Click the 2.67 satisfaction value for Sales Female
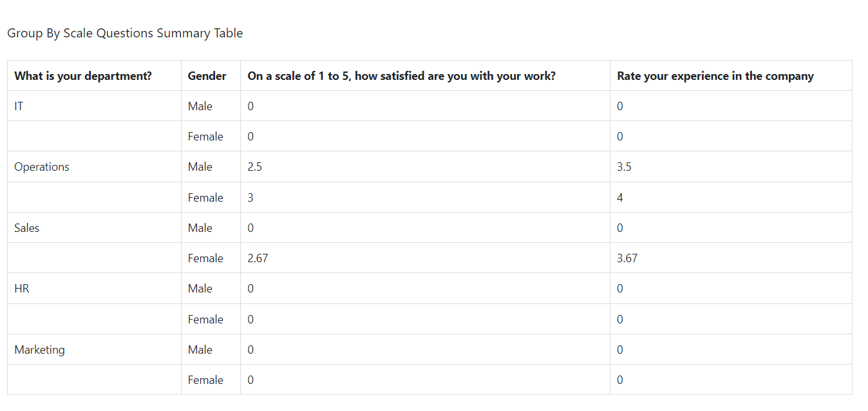The height and width of the screenshot is (411, 868). [258, 258]
